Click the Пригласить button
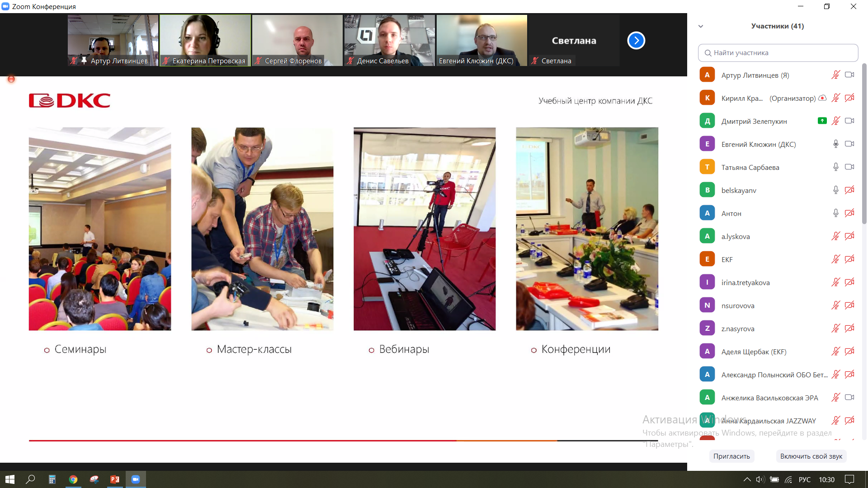This screenshot has height=488, width=868. pos(731,456)
